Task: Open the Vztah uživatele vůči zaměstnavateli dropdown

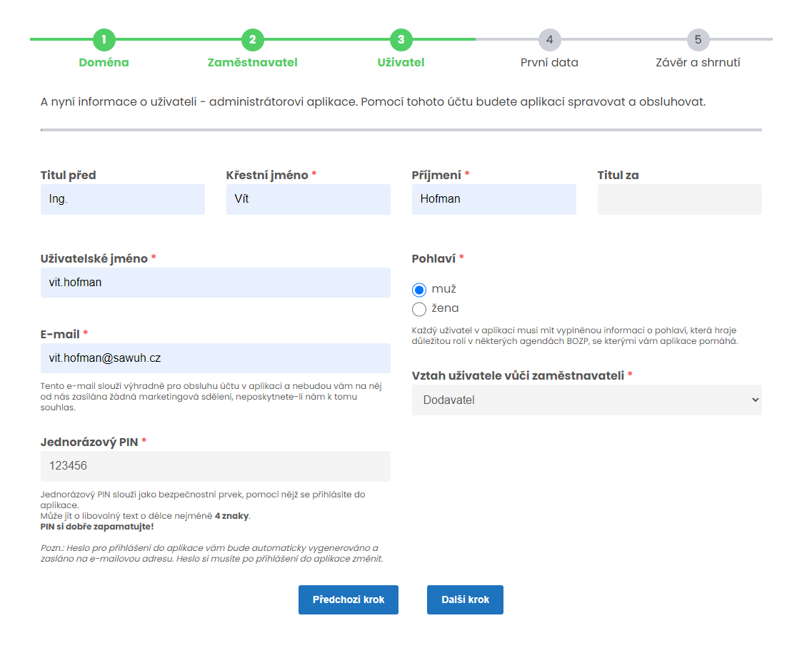Action: pos(586,400)
